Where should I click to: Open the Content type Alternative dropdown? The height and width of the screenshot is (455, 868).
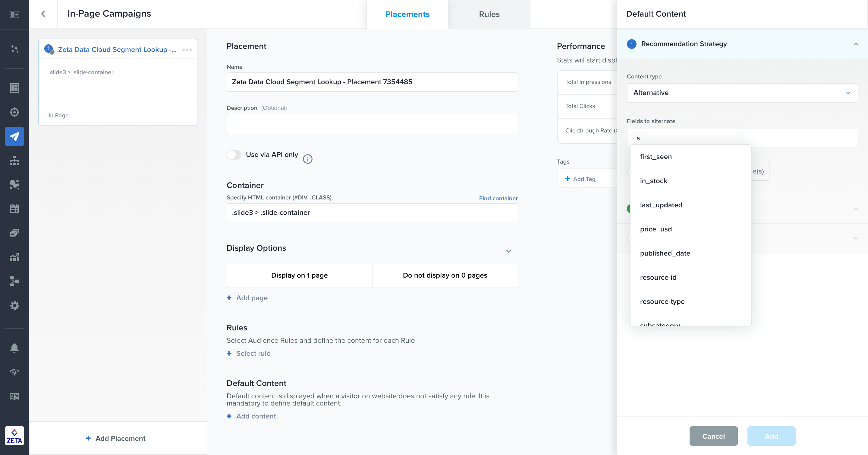click(x=742, y=93)
